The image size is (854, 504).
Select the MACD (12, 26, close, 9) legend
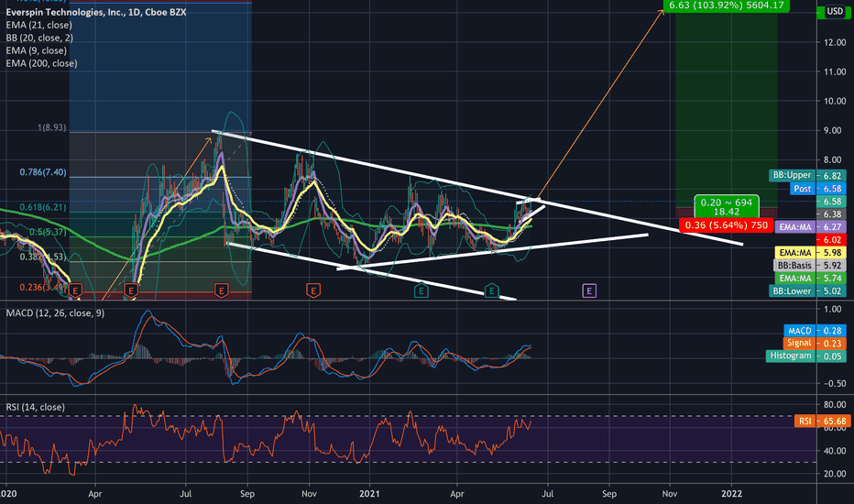tap(55, 313)
